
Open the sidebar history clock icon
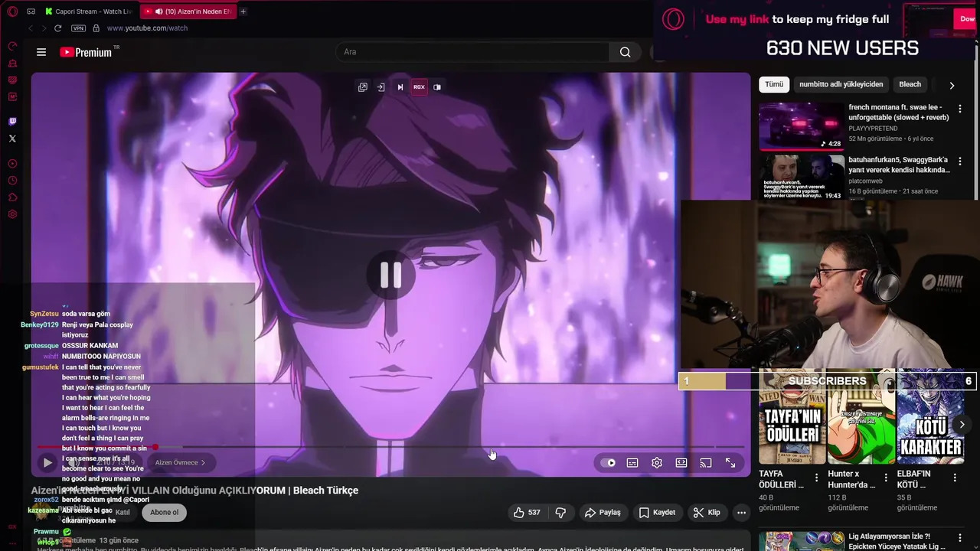pos(12,181)
